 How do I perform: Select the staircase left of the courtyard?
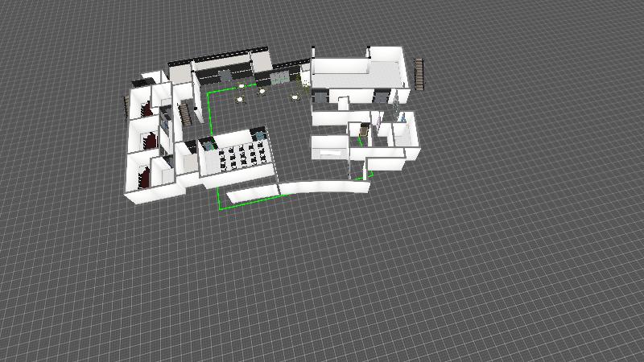coord(185,113)
